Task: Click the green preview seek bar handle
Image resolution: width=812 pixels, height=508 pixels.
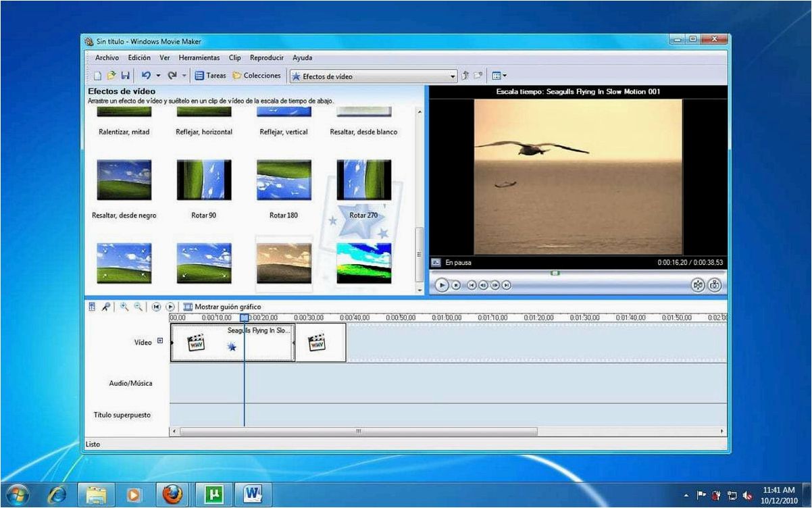Action: tap(555, 273)
